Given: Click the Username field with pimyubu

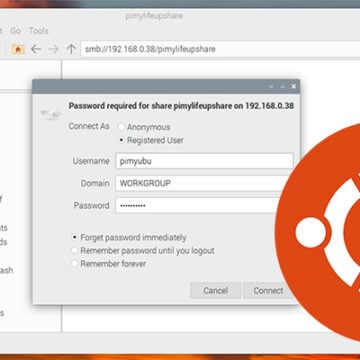Looking at the screenshot, I should tap(204, 161).
